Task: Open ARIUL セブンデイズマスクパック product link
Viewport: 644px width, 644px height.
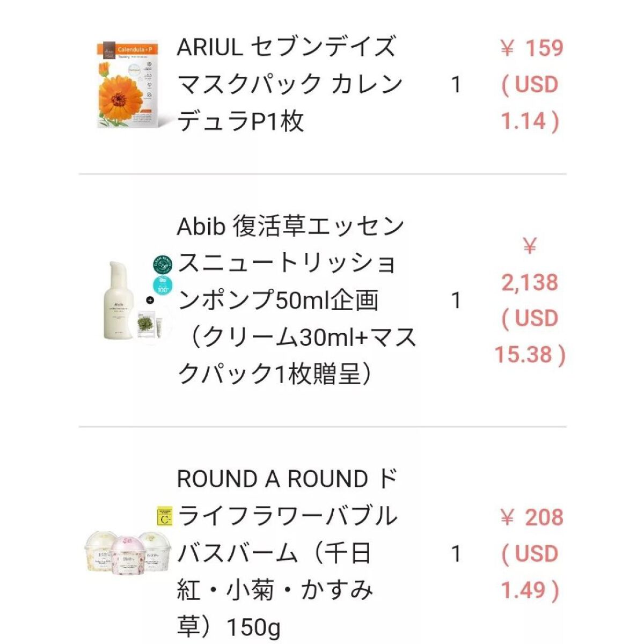Action: coord(290,84)
